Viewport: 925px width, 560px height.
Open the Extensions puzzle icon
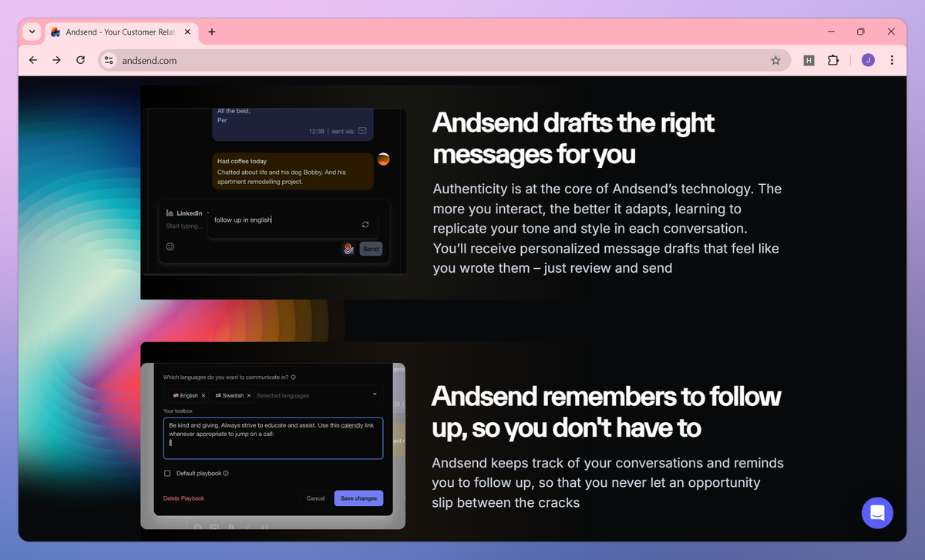(x=832, y=60)
